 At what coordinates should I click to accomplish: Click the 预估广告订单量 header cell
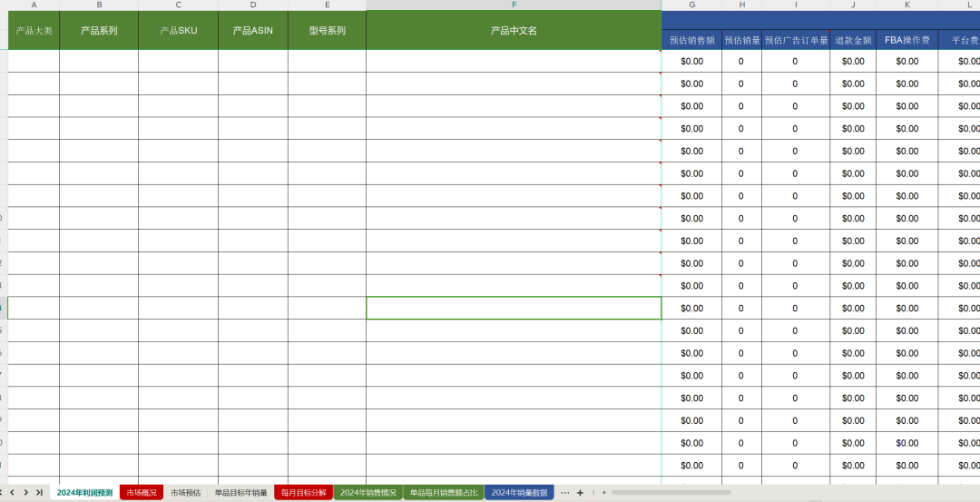click(796, 40)
